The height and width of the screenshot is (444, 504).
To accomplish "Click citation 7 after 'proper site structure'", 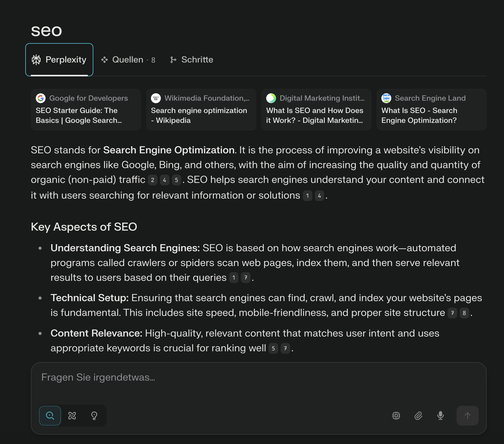I will (452, 313).
